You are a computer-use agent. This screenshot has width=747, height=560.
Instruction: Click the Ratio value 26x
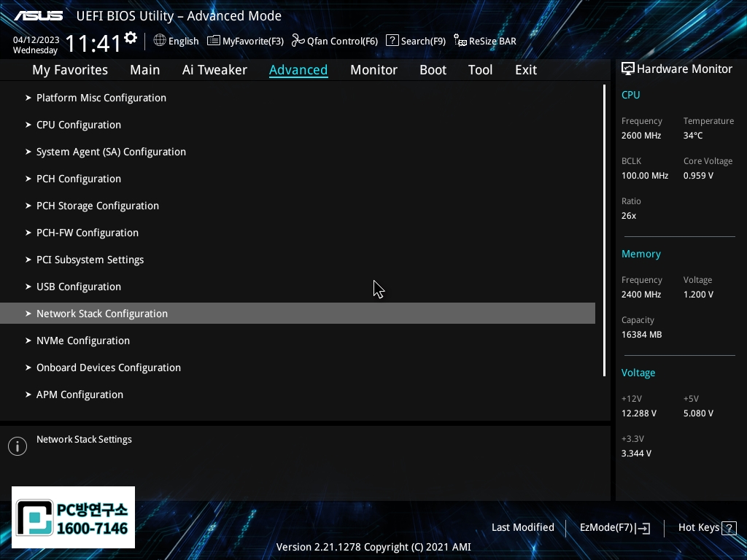(628, 216)
